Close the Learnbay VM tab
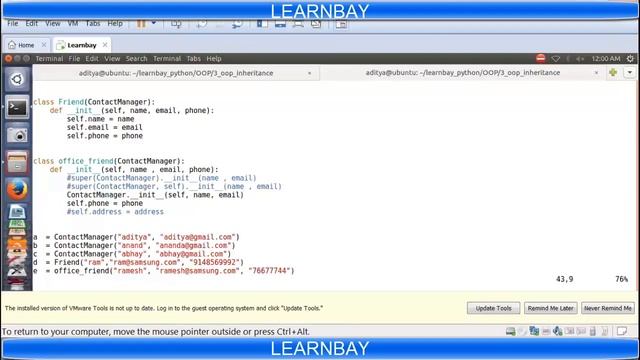Screen dimensions: 640x360 105,45
